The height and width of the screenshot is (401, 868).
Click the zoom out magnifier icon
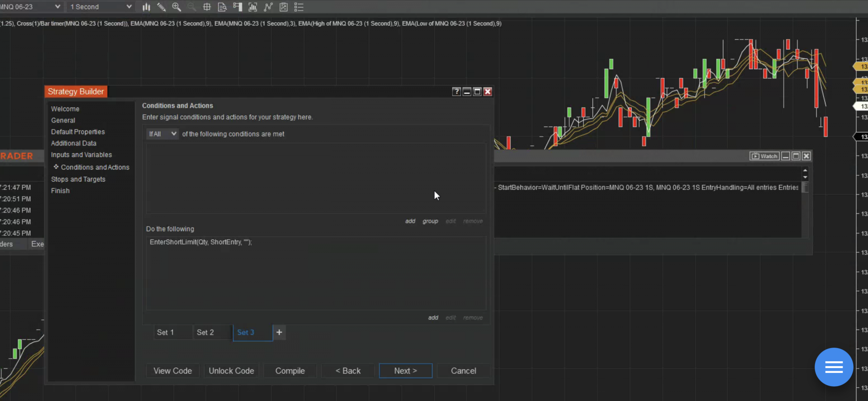(x=192, y=7)
